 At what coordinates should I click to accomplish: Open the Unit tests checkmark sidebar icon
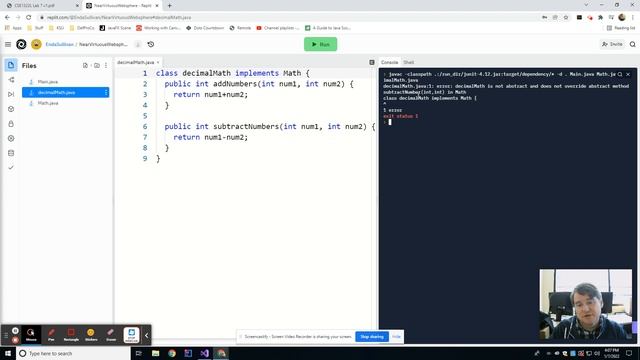[11, 168]
